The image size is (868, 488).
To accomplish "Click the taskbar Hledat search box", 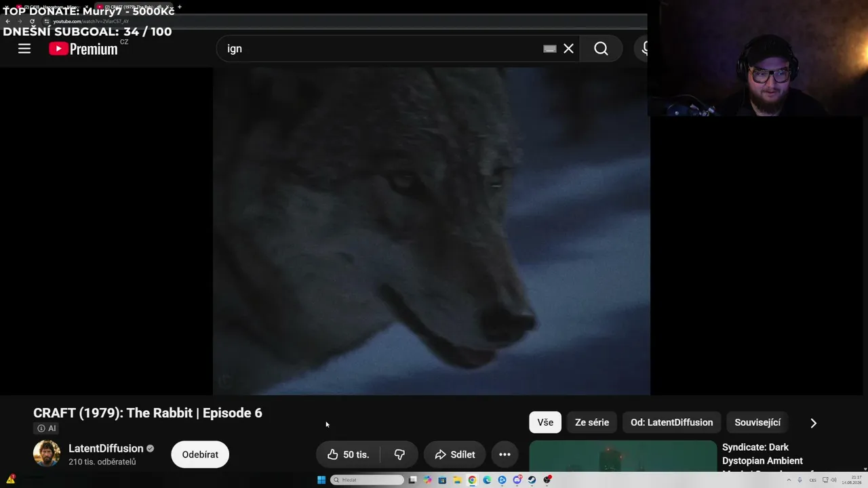I will pos(368,480).
